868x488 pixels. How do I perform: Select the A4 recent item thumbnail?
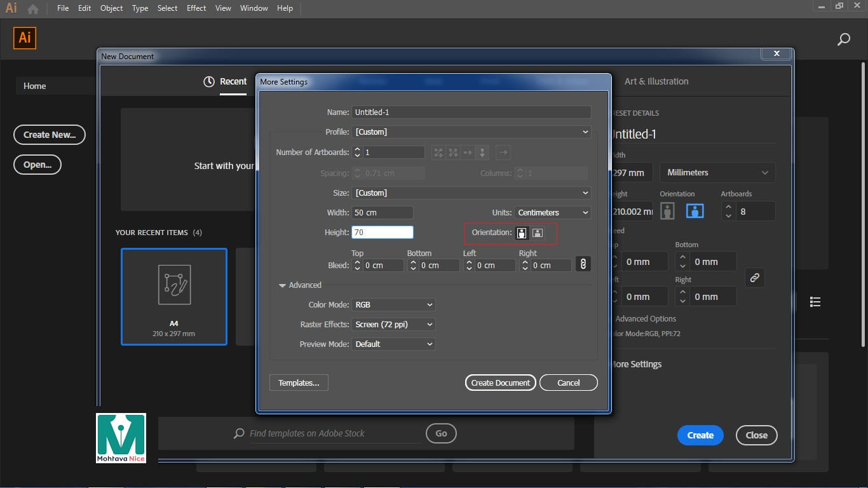pos(174,296)
